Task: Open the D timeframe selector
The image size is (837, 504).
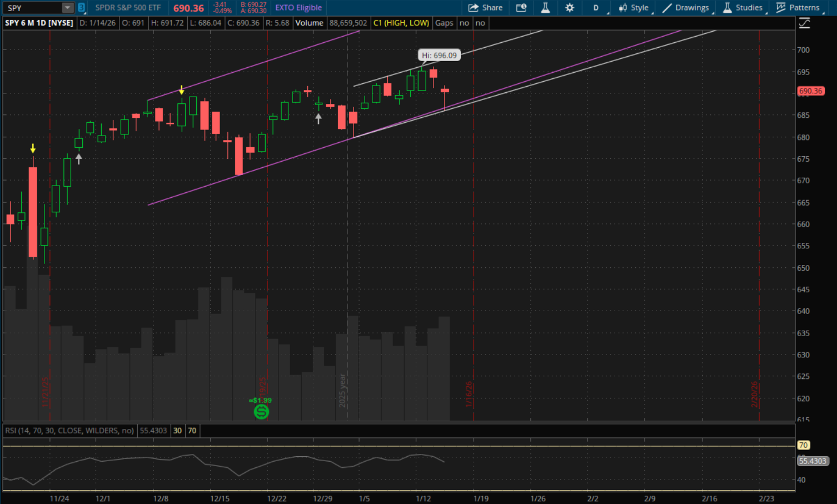Action: pos(596,8)
